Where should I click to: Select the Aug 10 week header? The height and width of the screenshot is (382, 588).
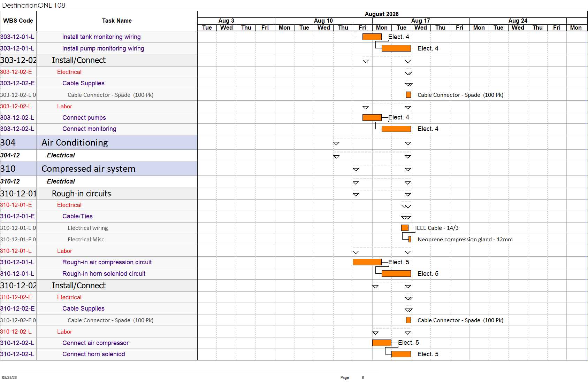coord(323,21)
